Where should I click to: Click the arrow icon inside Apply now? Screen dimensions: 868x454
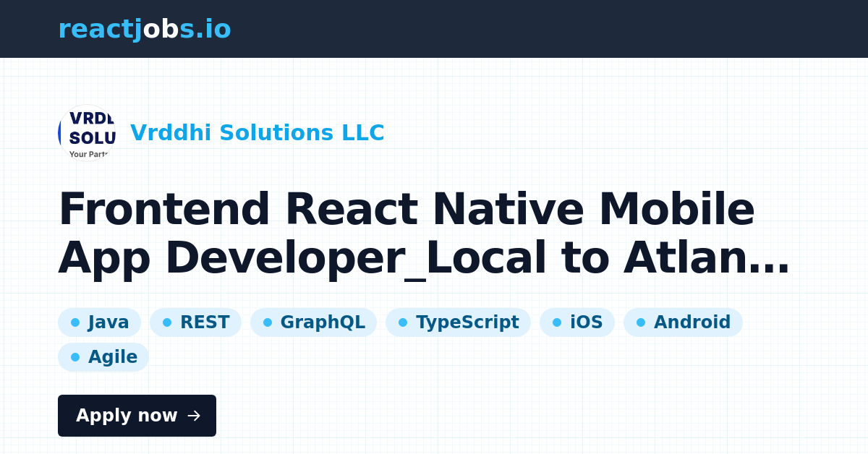(194, 416)
